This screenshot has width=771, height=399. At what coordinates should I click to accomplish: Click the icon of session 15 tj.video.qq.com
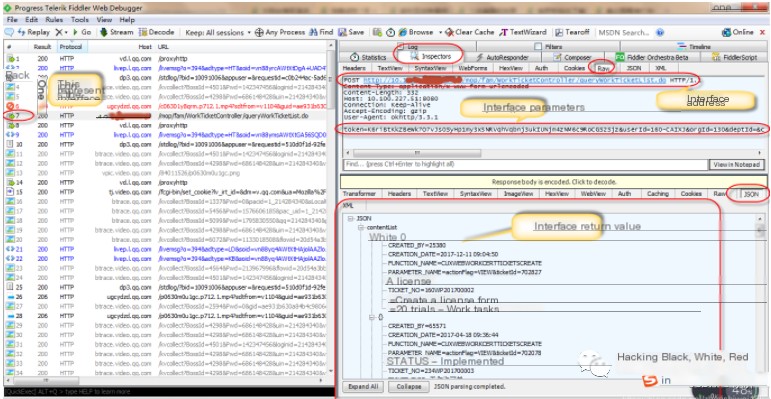11,192
